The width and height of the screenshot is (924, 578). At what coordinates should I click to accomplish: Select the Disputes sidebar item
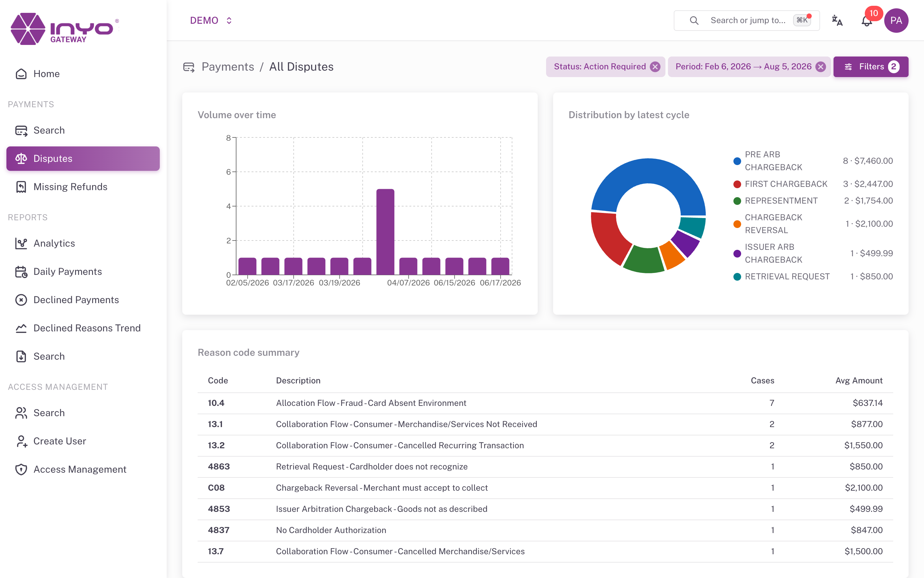coord(83,159)
